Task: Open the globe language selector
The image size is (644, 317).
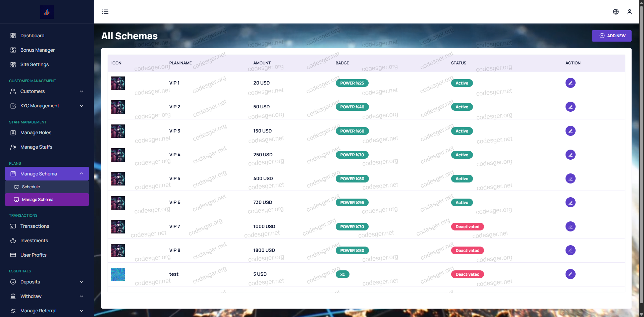Action: click(616, 12)
